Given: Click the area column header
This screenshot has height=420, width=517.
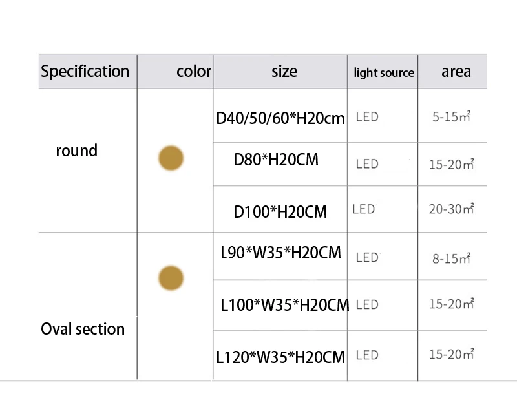Looking at the screenshot, I should pos(456,71).
